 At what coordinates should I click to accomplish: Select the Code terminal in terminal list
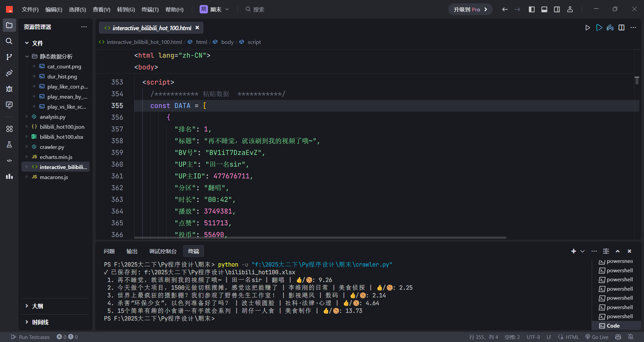(616, 326)
